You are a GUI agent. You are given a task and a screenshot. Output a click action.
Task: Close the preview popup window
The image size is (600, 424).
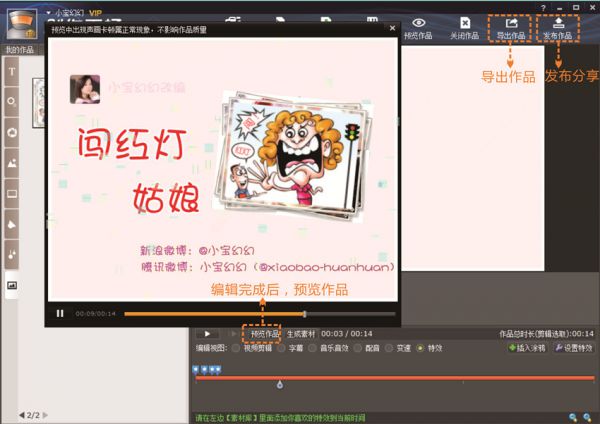click(392, 28)
